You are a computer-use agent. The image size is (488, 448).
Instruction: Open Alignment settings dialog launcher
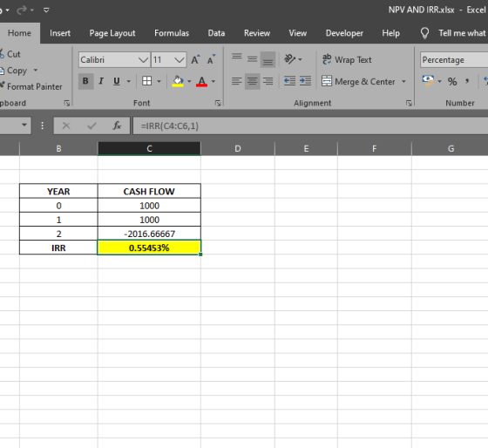pyautogui.click(x=409, y=103)
